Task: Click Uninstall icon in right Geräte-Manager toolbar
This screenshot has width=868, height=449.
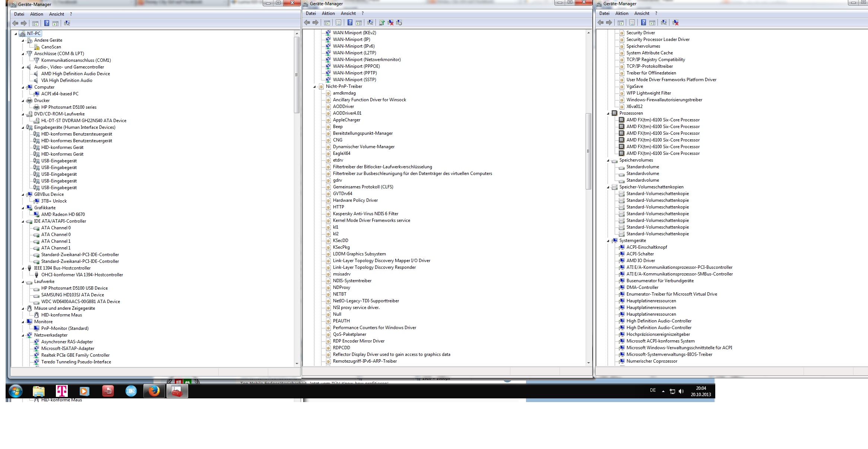Action: [x=675, y=22]
